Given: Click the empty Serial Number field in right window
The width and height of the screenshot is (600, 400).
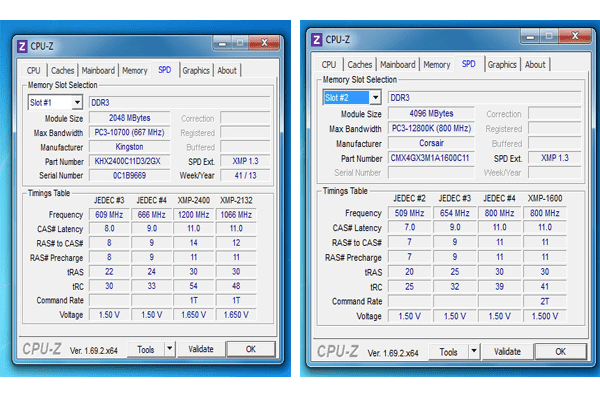Looking at the screenshot, I should coord(431,173).
